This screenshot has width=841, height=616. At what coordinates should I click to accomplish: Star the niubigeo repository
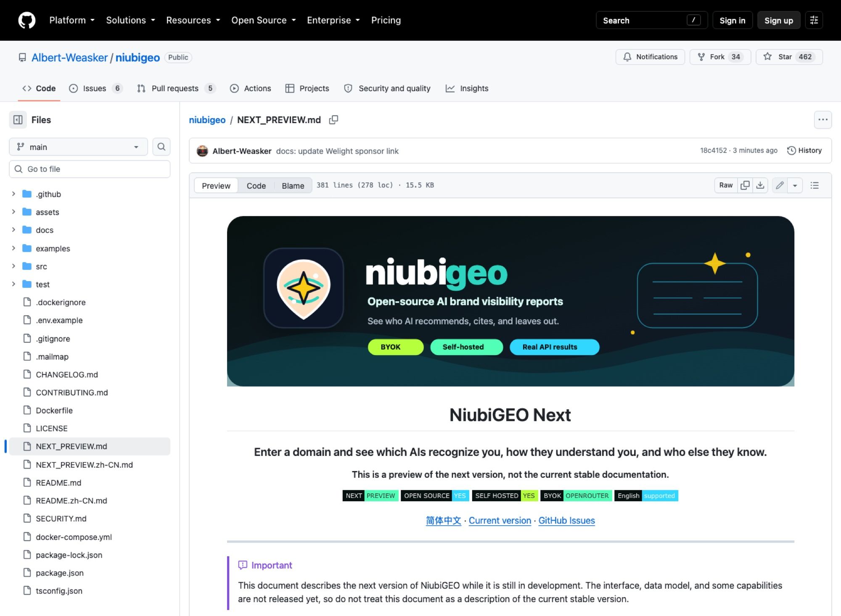coord(789,57)
